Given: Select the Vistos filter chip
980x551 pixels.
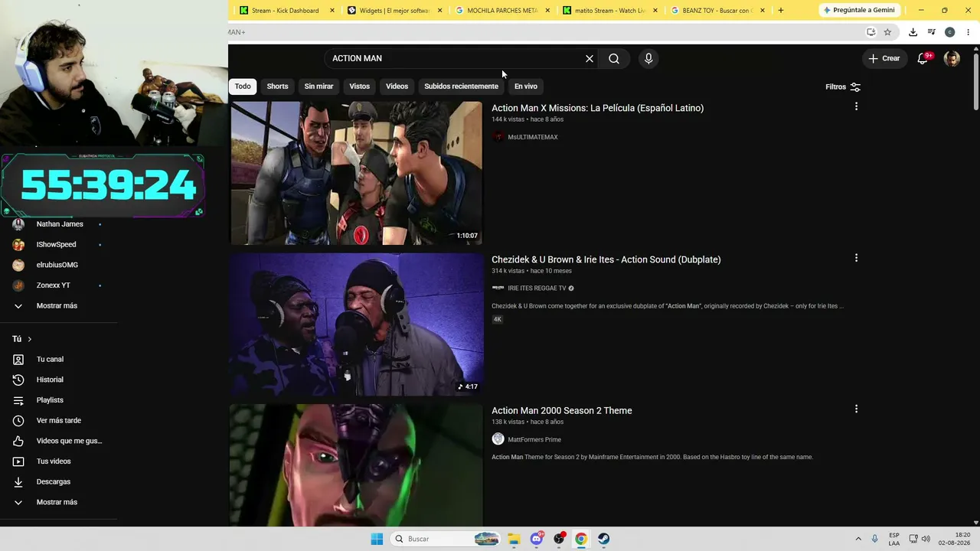Looking at the screenshot, I should coord(360,86).
